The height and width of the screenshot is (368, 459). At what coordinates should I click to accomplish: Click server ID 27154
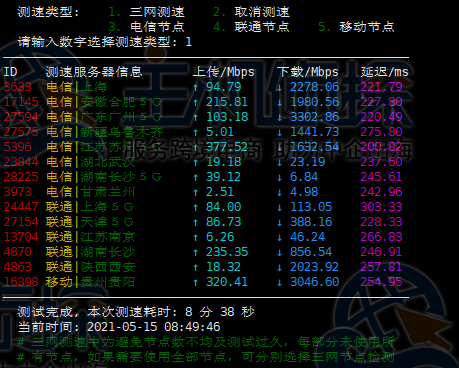(21, 222)
